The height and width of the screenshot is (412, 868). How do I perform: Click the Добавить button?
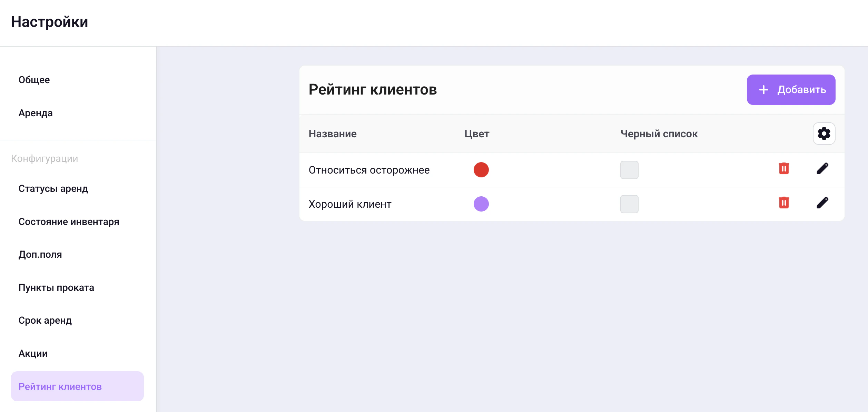791,90
